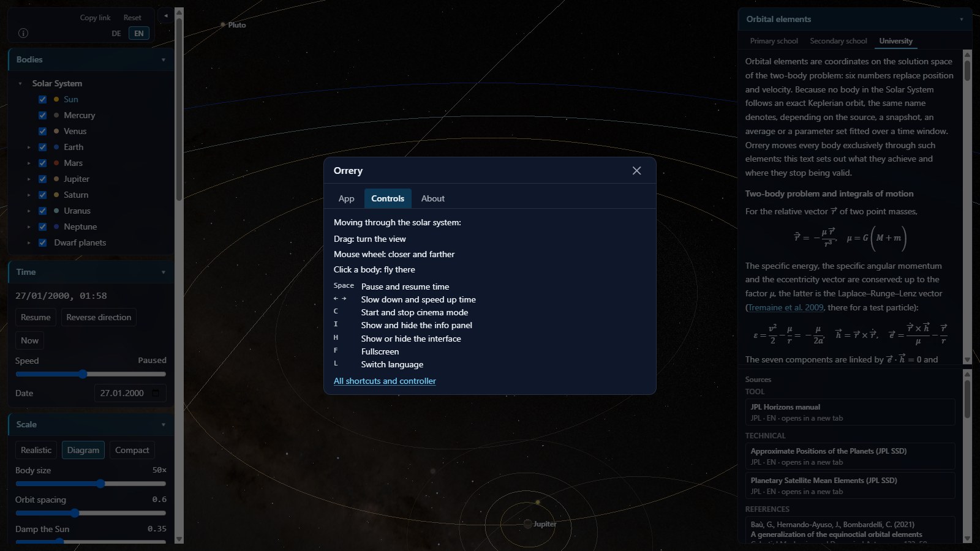Select the Compact scale mode
The height and width of the screenshot is (551, 980).
(x=132, y=450)
